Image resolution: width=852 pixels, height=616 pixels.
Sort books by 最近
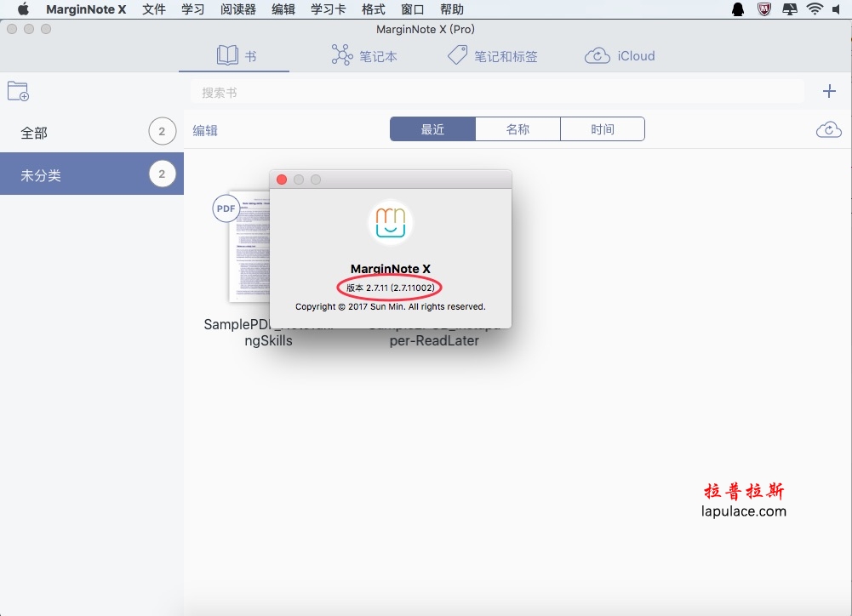(x=432, y=129)
